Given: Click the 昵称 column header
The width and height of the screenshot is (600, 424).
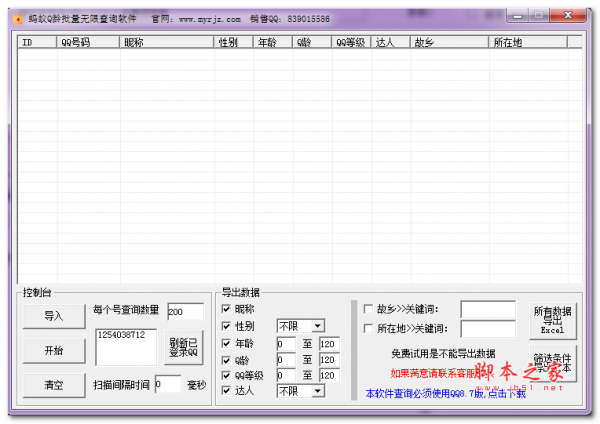Looking at the screenshot, I should (x=166, y=42).
